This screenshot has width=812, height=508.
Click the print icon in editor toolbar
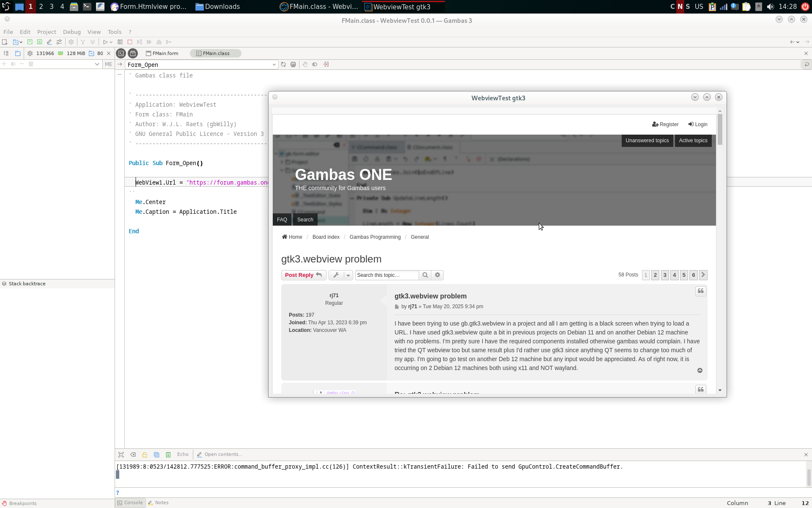pos(293,64)
